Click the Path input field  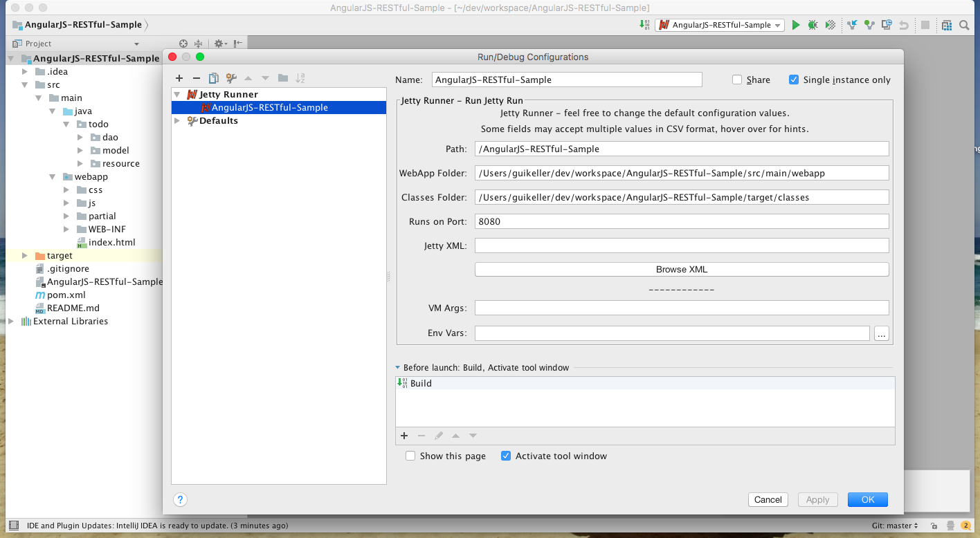(x=682, y=149)
